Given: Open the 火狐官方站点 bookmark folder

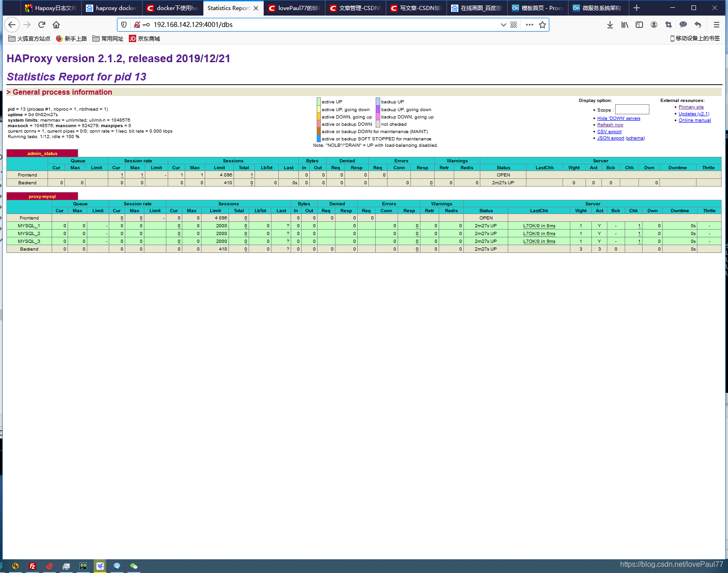Looking at the screenshot, I should 29,38.
